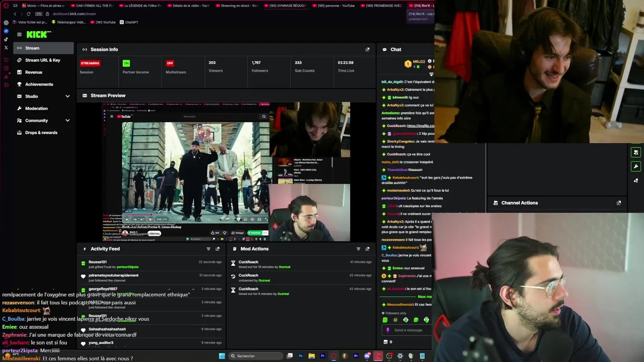Viewport: 644px width, 362px height.
Task: Toggle the Multistream OFF indicator
Action: (x=170, y=63)
